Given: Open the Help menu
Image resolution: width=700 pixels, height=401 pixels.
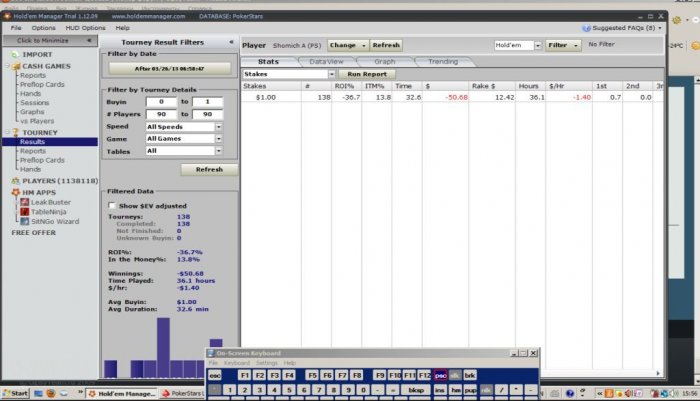Looking at the screenshot, I should pos(122,28).
